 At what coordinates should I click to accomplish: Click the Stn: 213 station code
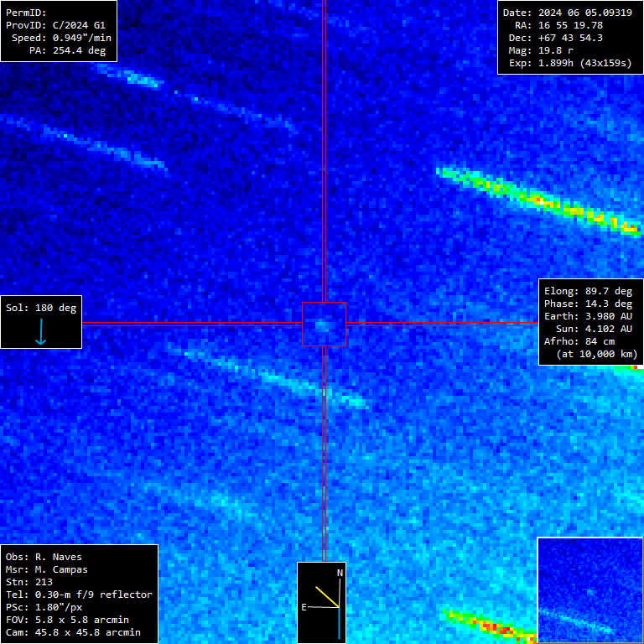29,582
